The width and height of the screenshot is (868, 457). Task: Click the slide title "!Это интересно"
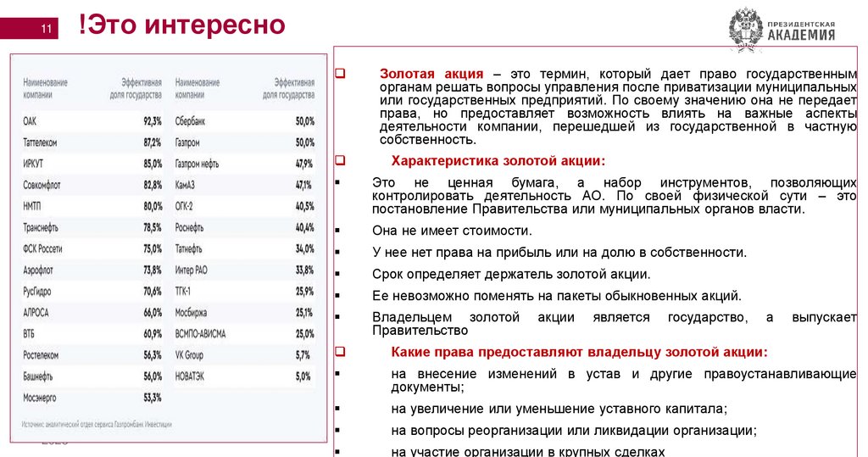click(181, 25)
